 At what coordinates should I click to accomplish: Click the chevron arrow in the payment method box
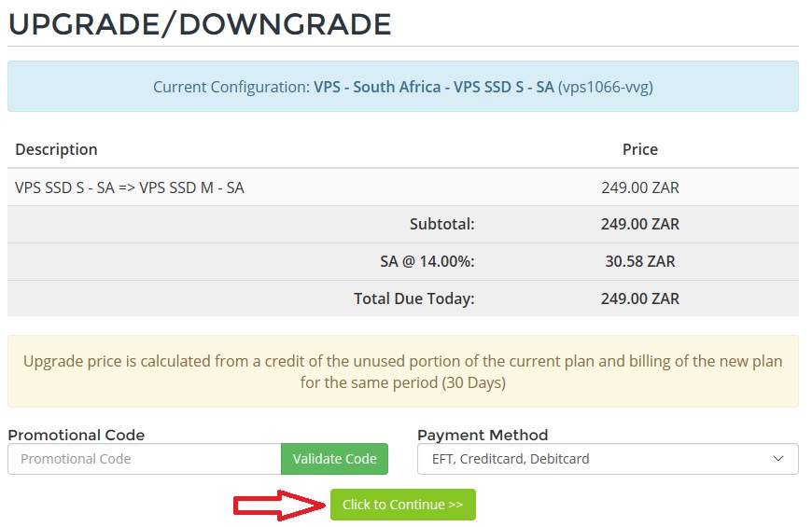point(777,459)
